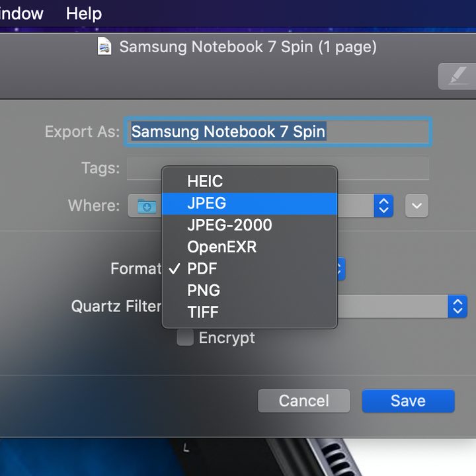This screenshot has width=476, height=476.
Task: Click the window title Samsung Notebook 7 Spin
Action: pyautogui.click(x=248, y=47)
